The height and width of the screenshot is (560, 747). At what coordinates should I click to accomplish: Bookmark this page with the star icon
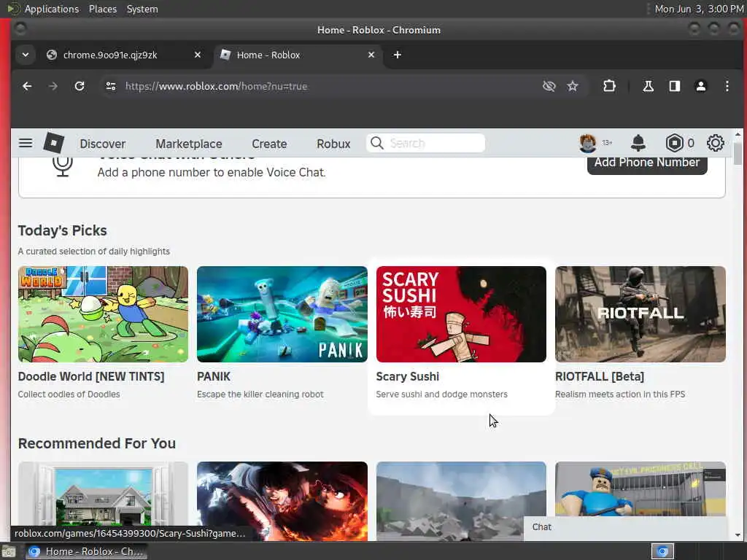coord(573,86)
